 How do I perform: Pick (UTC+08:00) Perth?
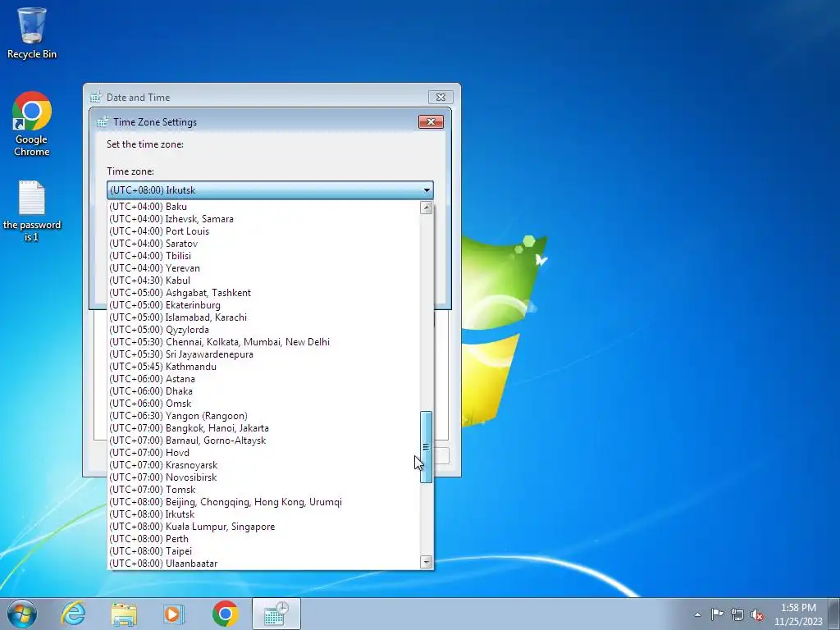pyautogui.click(x=263, y=540)
